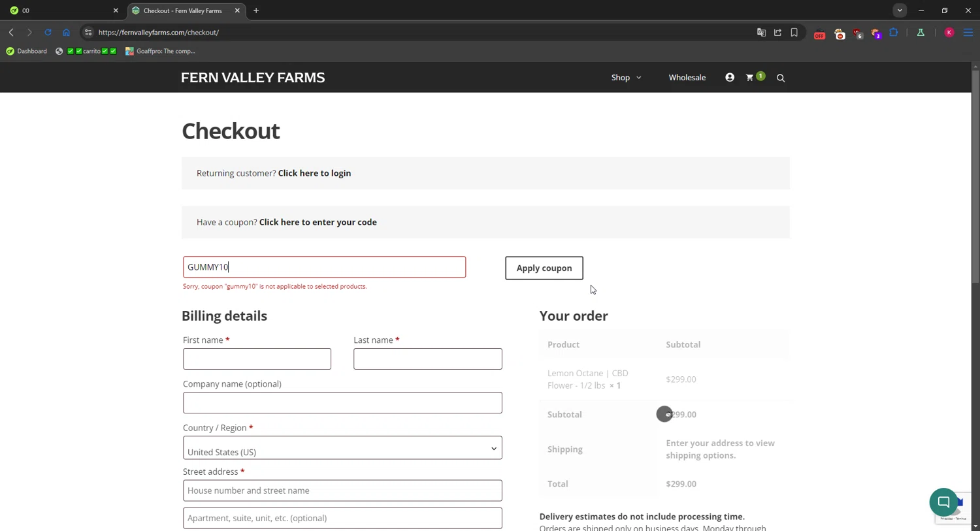Click the "Click here to login" link
Viewport: 980px width, 531px height.
(314, 173)
